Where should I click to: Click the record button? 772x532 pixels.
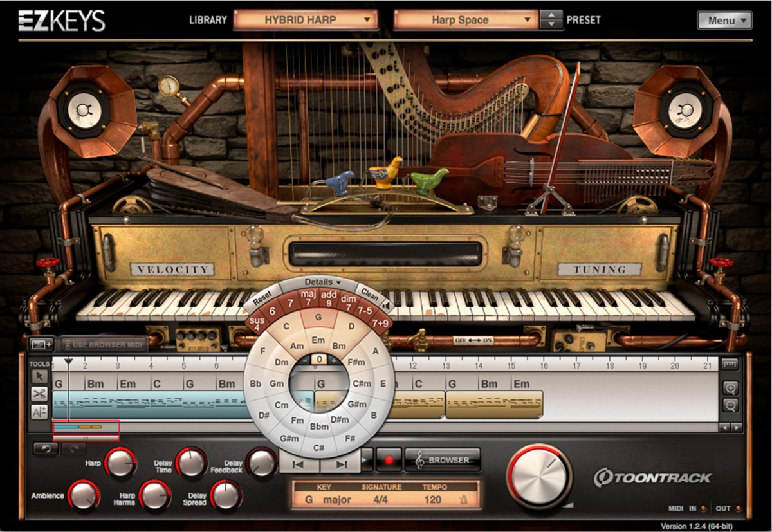[389, 460]
